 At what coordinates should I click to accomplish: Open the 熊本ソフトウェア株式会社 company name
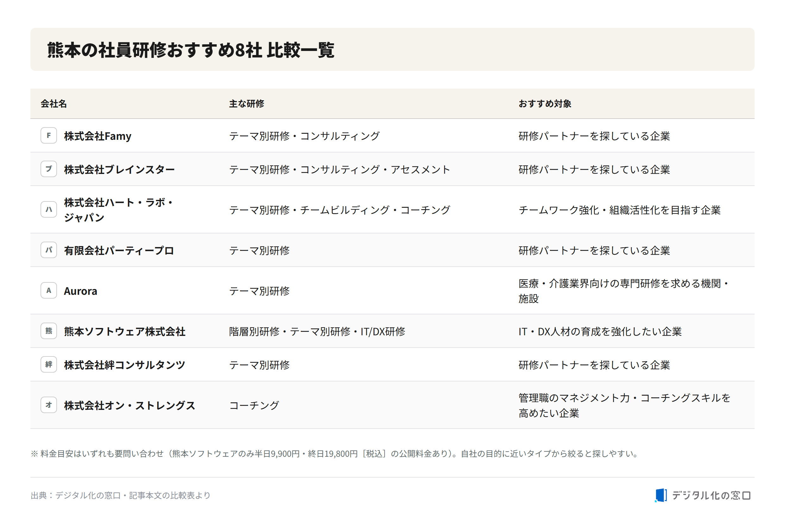pos(125,331)
